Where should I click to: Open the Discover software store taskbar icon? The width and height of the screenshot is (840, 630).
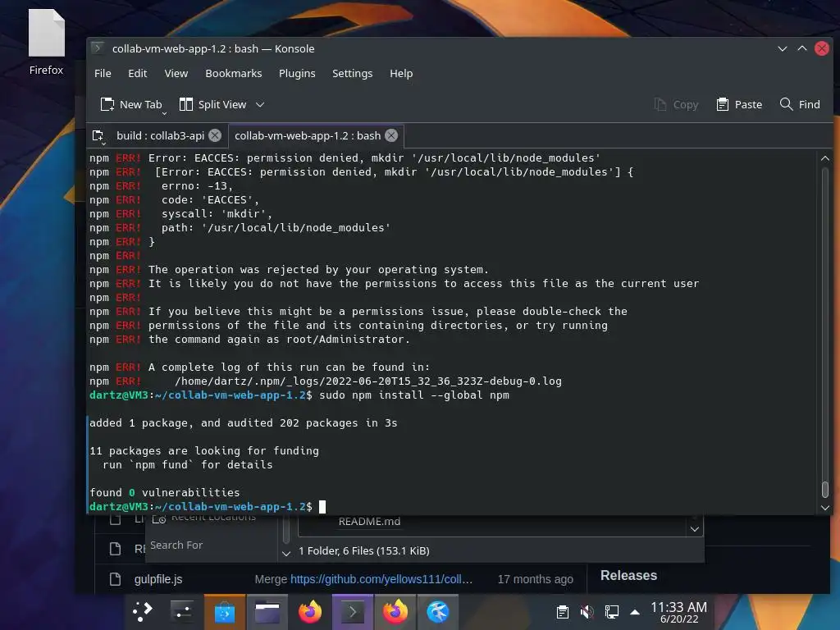point(225,611)
